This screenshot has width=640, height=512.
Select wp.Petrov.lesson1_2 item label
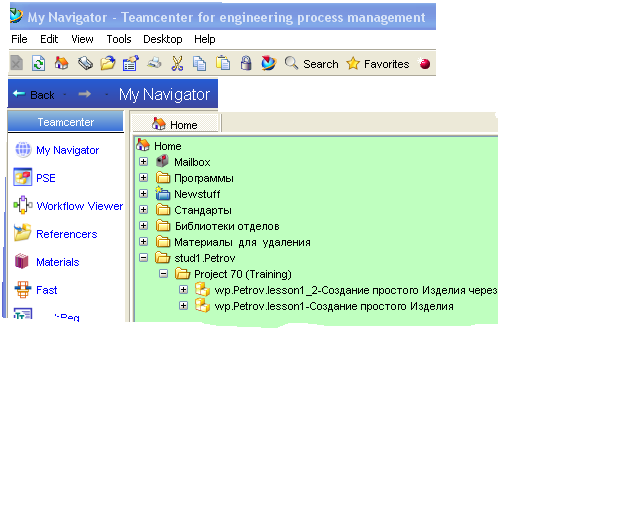click(356, 290)
